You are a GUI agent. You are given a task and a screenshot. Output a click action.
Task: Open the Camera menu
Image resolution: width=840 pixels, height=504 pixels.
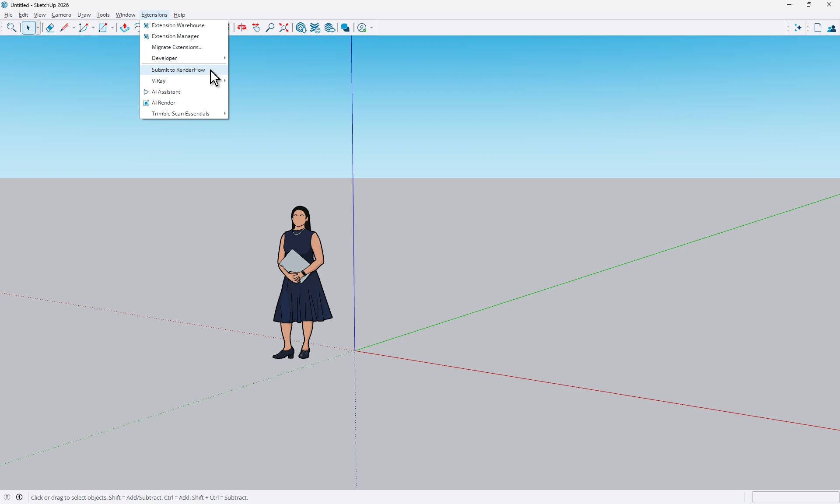(61, 15)
